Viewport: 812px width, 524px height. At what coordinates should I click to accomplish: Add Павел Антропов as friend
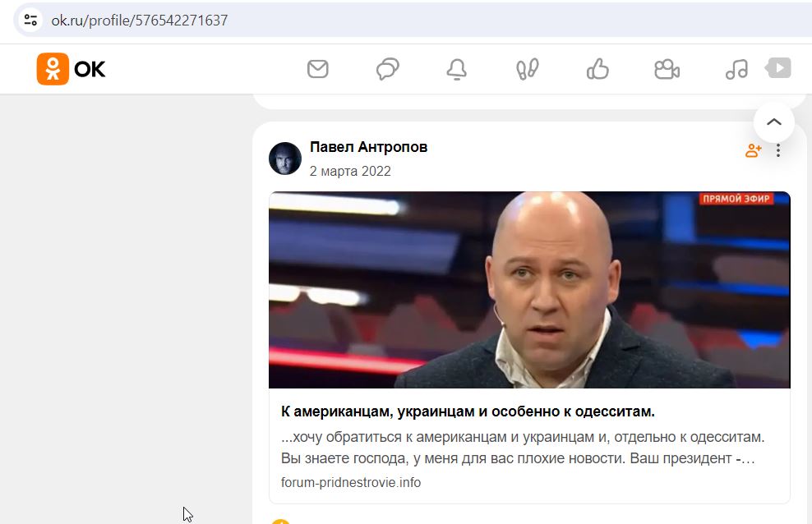(x=754, y=150)
